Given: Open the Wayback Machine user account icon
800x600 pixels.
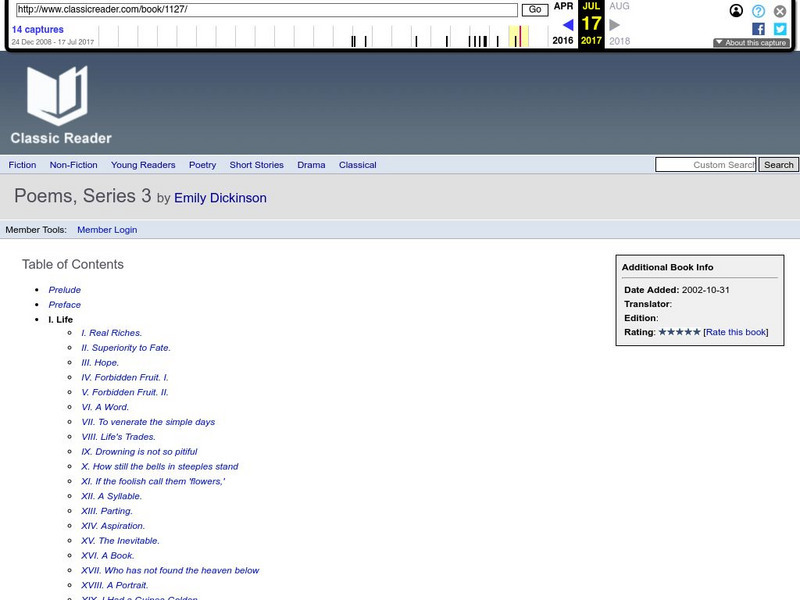Looking at the screenshot, I should pos(736,11).
